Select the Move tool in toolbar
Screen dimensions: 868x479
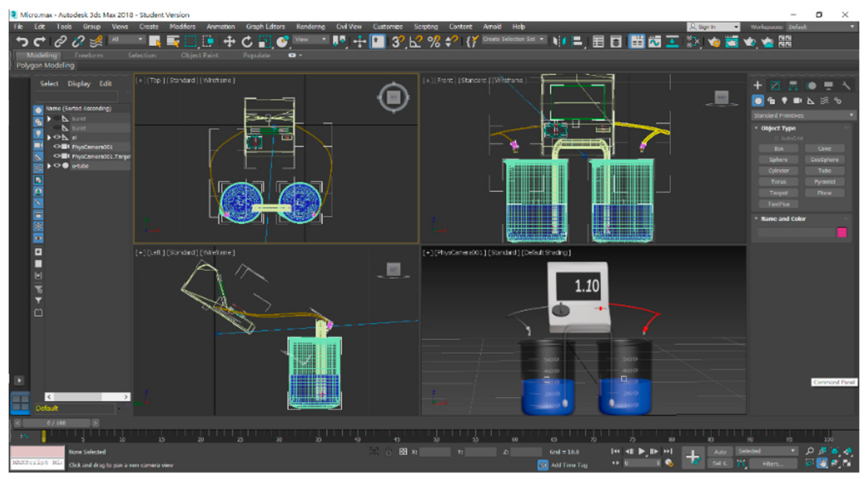coord(229,42)
